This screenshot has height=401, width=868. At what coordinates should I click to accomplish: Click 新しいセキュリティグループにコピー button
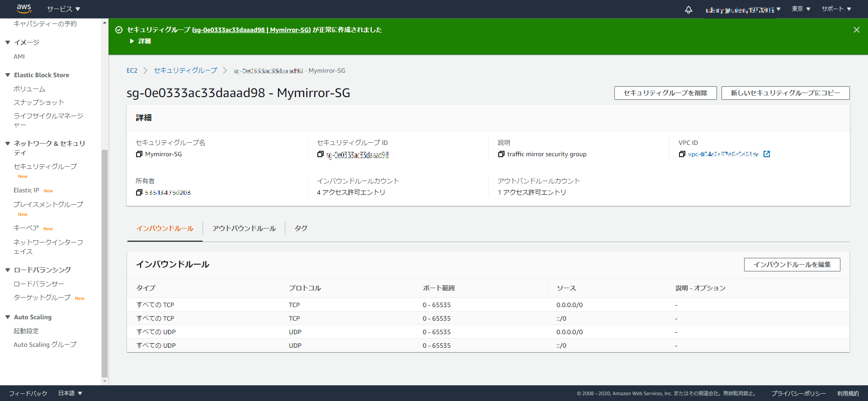(x=786, y=93)
